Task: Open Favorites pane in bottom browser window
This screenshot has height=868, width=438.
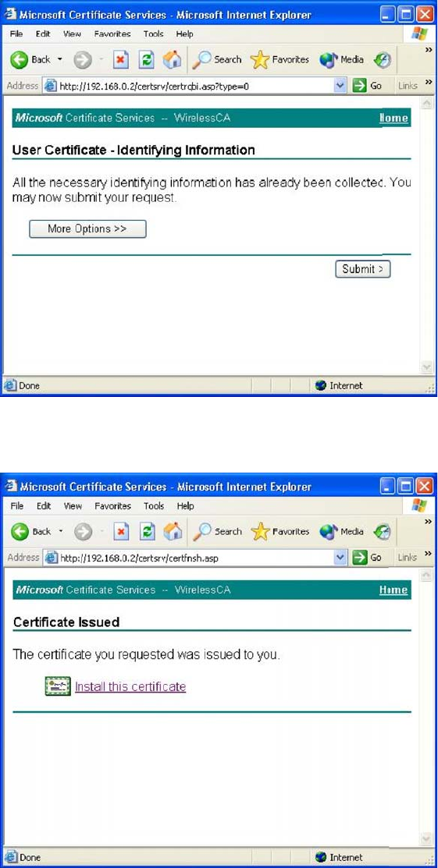Action: [x=280, y=532]
